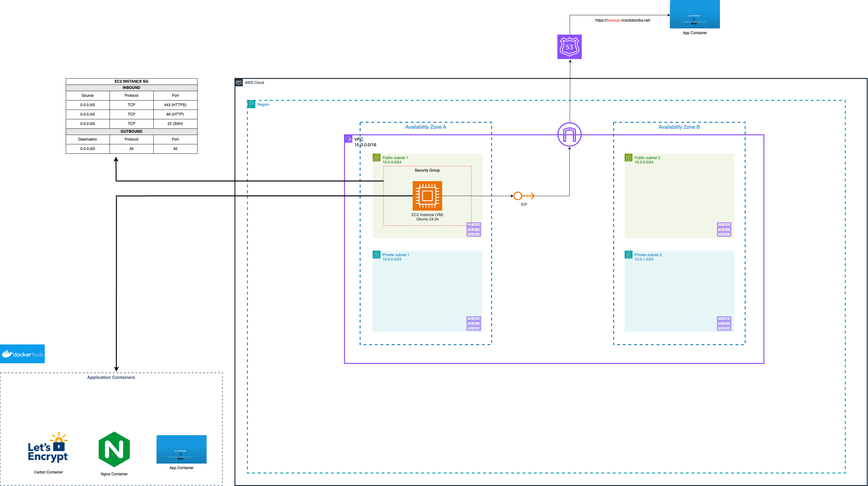Click the Private subnet 1 lock icon
This screenshot has height=486, width=868.
[376, 255]
